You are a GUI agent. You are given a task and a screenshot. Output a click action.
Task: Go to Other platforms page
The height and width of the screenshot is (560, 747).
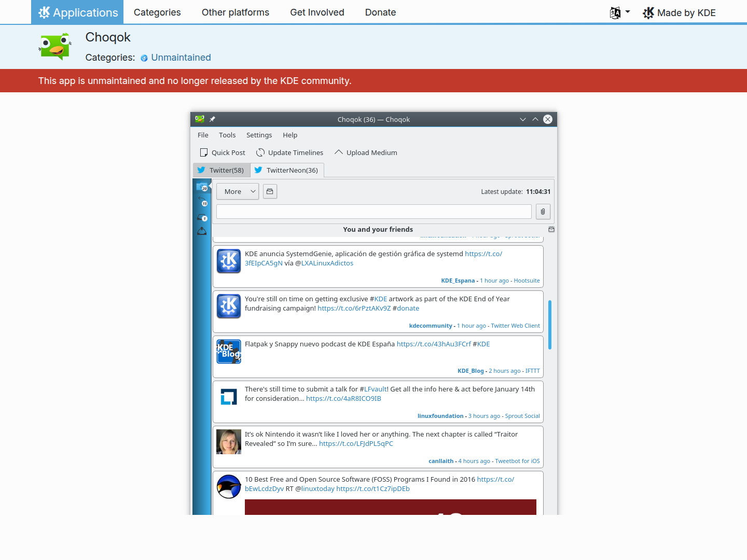click(x=236, y=12)
